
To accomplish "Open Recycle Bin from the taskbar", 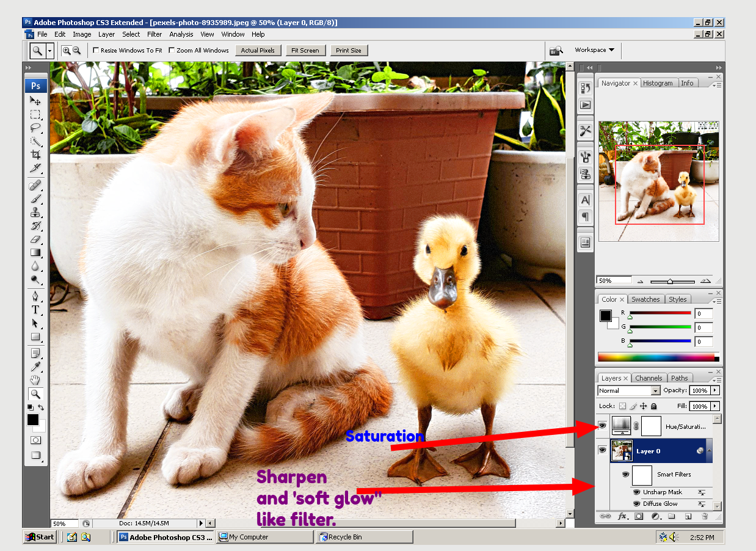I will (365, 537).
